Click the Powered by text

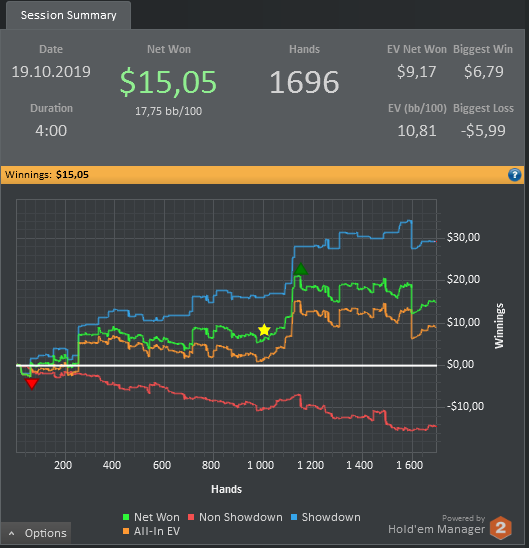[x=463, y=518]
